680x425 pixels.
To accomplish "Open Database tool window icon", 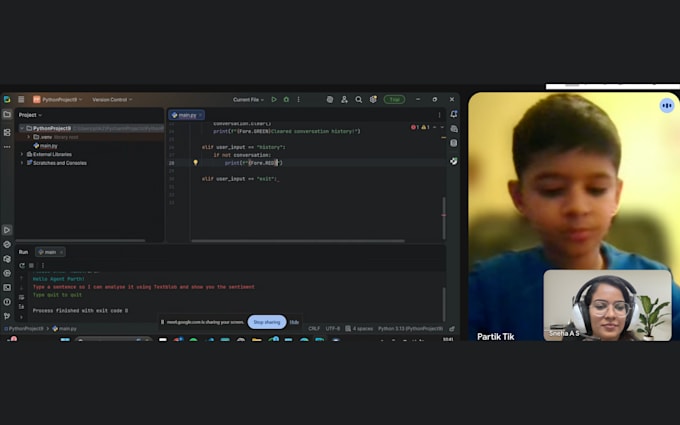I will point(454,143).
